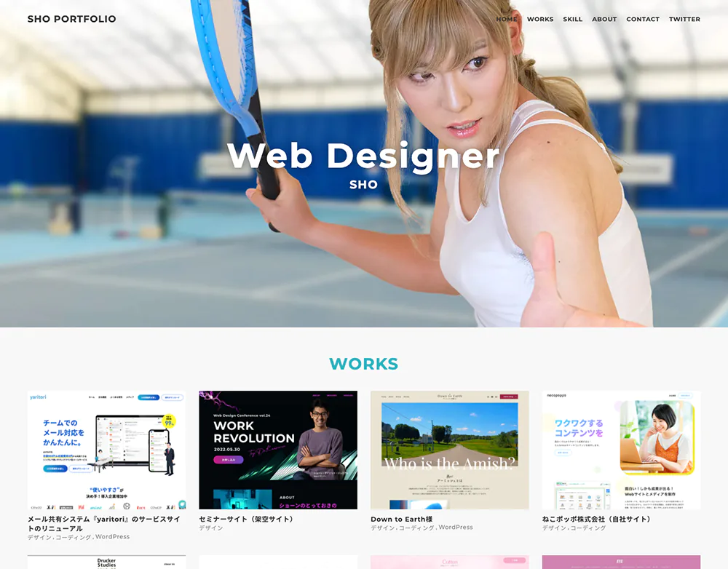Select the 'Who is the Amish?' thumbnail
The image size is (728, 569).
click(449, 450)
